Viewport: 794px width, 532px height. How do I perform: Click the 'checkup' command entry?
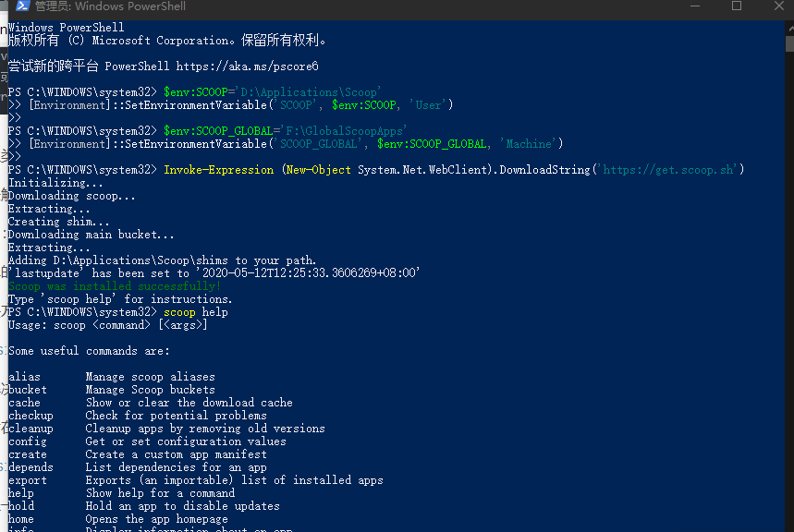(x=30, y=415)
